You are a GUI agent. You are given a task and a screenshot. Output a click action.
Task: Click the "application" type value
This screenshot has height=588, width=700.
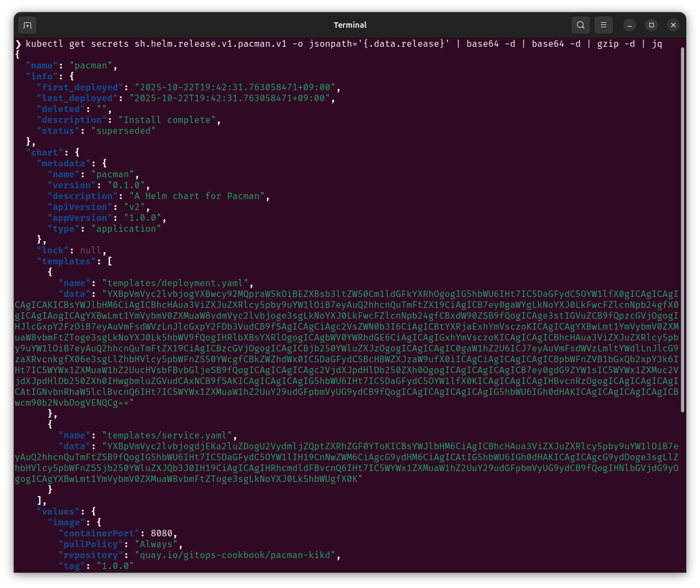[x=126, y=228]
